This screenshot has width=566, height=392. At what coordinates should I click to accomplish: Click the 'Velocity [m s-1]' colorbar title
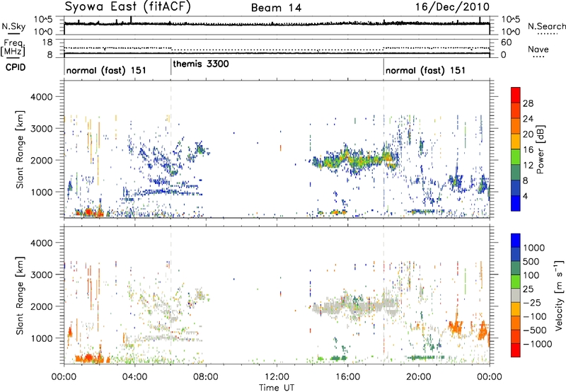(559, 295)
